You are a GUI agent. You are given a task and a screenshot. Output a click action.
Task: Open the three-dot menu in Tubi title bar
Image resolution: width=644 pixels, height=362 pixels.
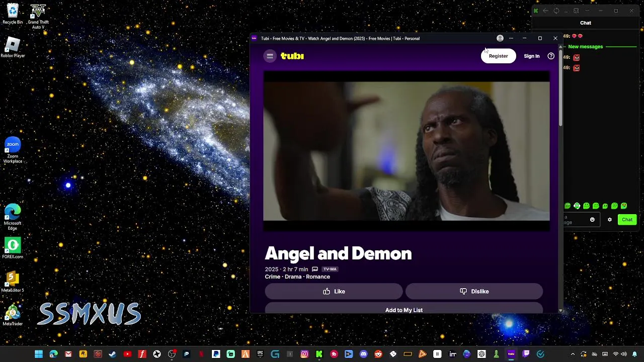[511, 38]
